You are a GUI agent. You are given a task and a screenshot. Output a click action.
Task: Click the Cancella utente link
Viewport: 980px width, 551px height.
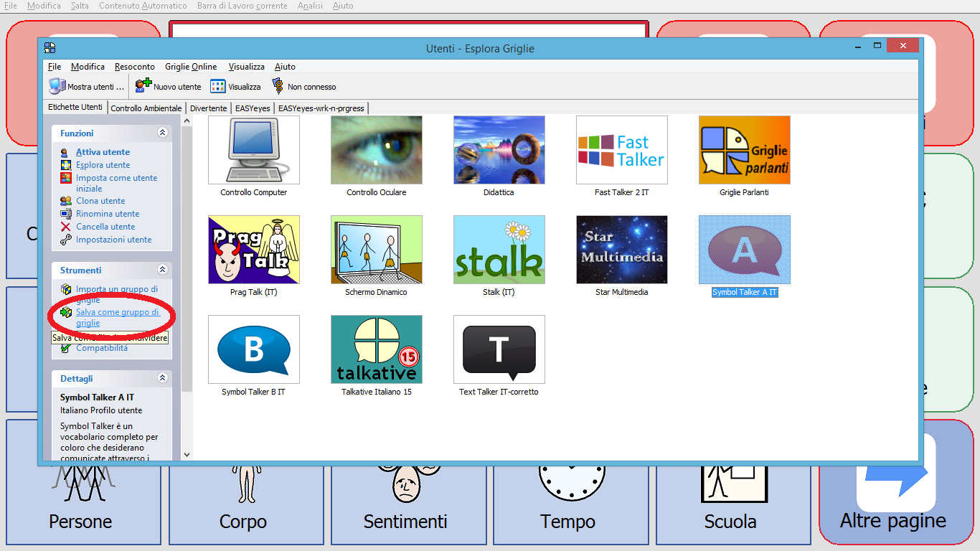105,227
